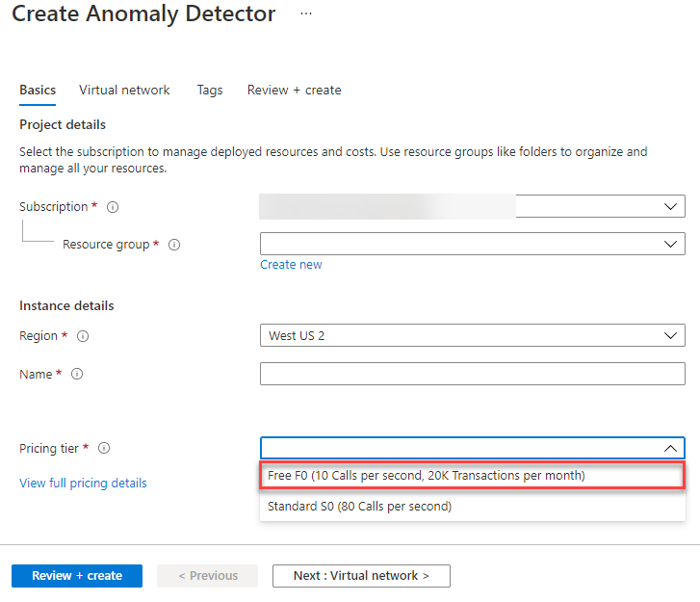Viewport: 700px width, 602px height.
Task: Expand the Subscription dropdown
Action: (473, 206)
